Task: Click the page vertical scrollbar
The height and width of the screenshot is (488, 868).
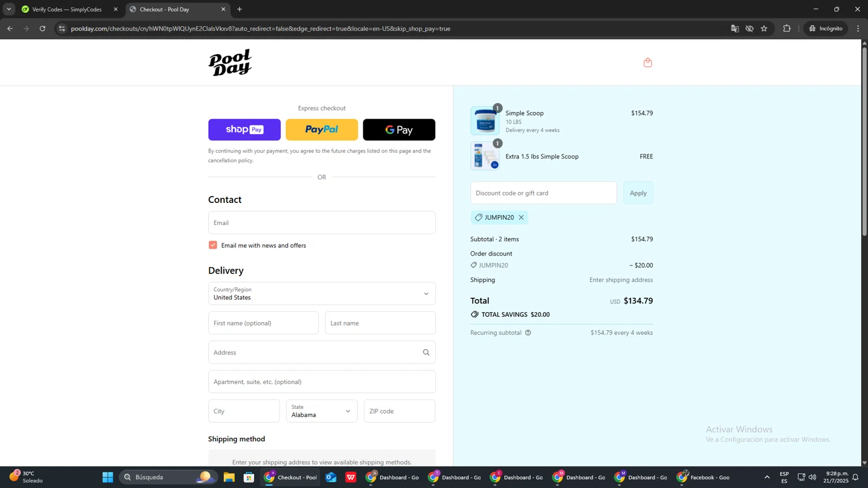Action: pyautogui.click(x=865, y=142)
